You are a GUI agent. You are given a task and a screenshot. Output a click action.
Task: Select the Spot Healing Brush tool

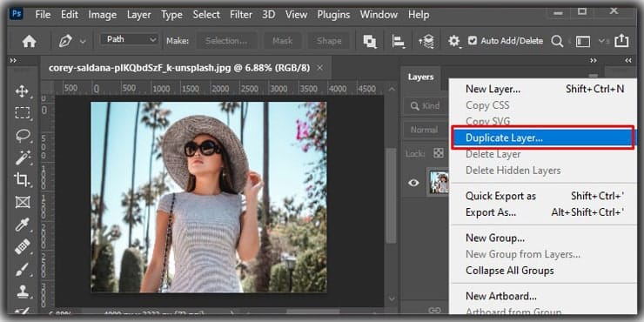click(22, 246)
